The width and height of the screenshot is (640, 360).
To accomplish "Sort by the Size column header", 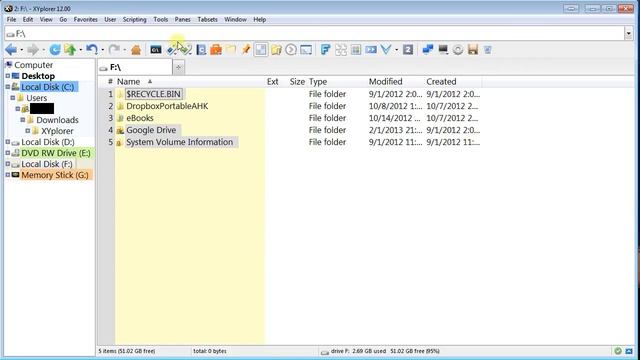I will (297, 82).
